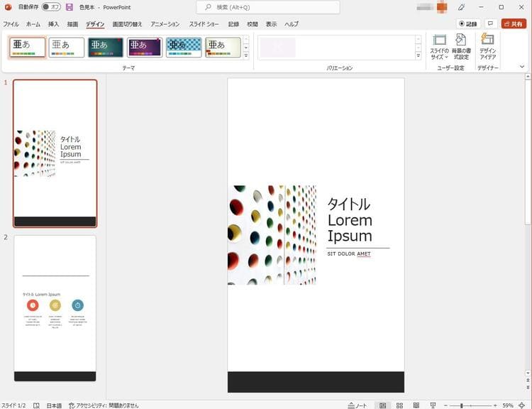Click the PowerPoint app icon in title bar
Image resolution: width=532 pixels, height=409 pixels.
(8, 7)
